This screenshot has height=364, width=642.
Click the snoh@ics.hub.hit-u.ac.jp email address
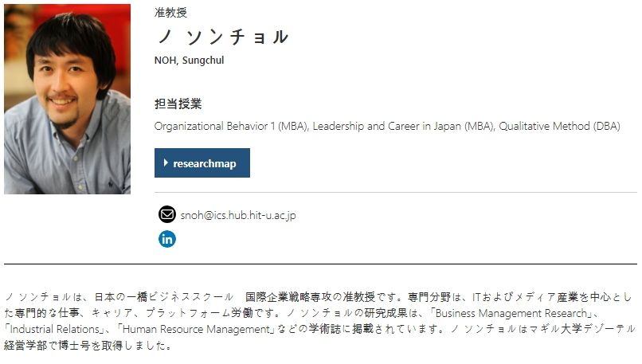pyautogui.click(x=238, y=215)
